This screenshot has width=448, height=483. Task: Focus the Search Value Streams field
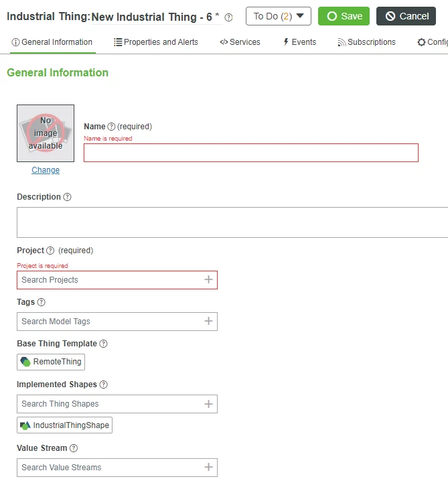117,468
